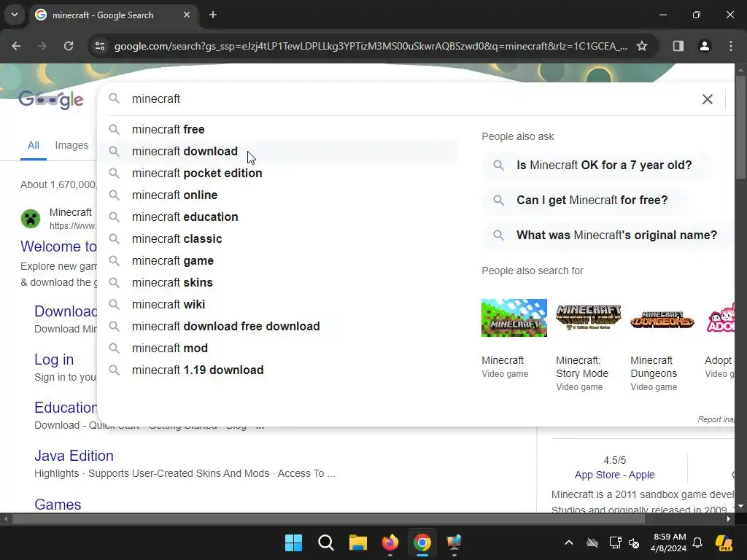Open Minecraft Dungeons thumbnail
The width and height of the screenshot is (747, 560).
pyautogui.click(x=662, y=318)
